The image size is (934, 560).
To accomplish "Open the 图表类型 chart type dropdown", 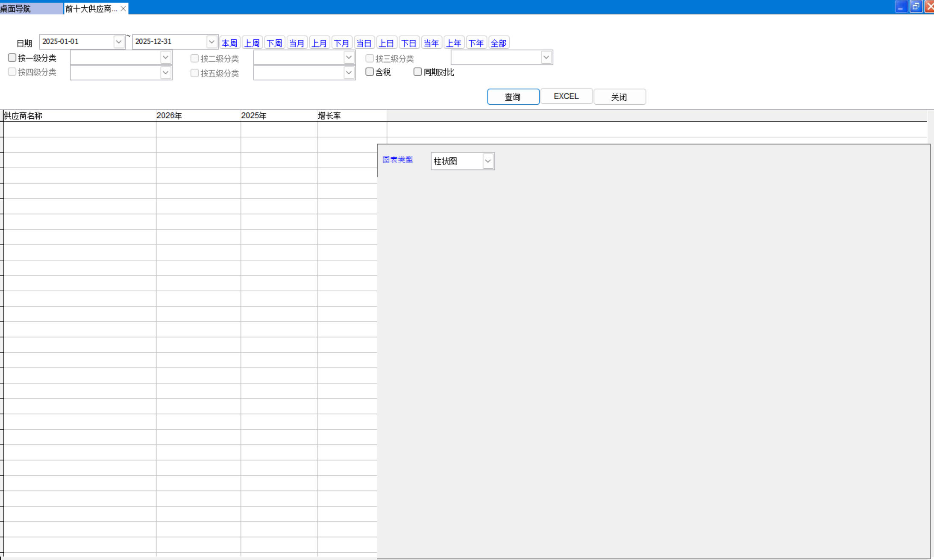I will pyautogui.click(x=488, y=161).
